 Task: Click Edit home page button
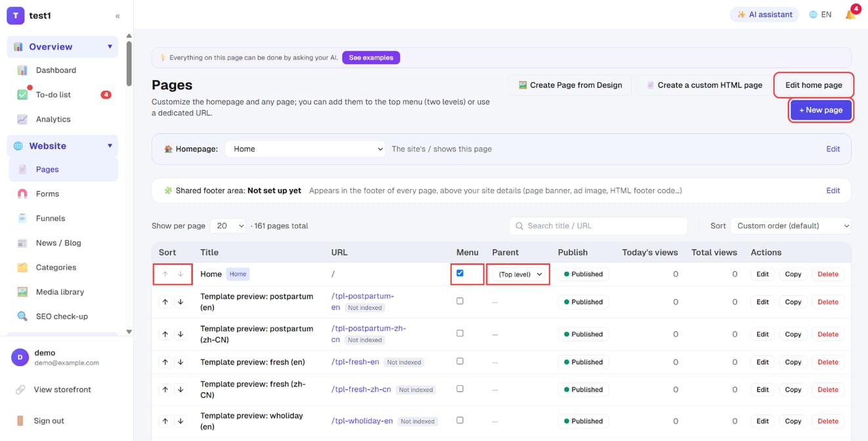(x=814, y=85)
